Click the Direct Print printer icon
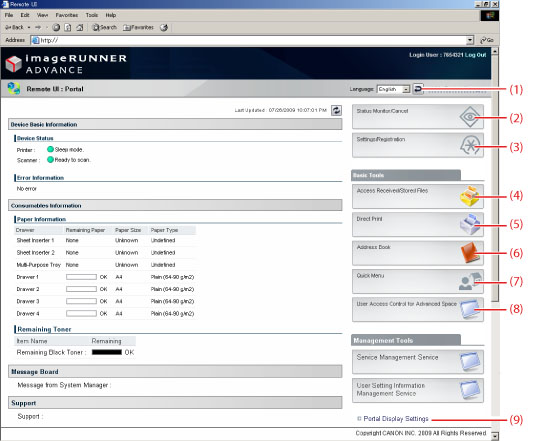The image size is (537, 441). point(470,225)
